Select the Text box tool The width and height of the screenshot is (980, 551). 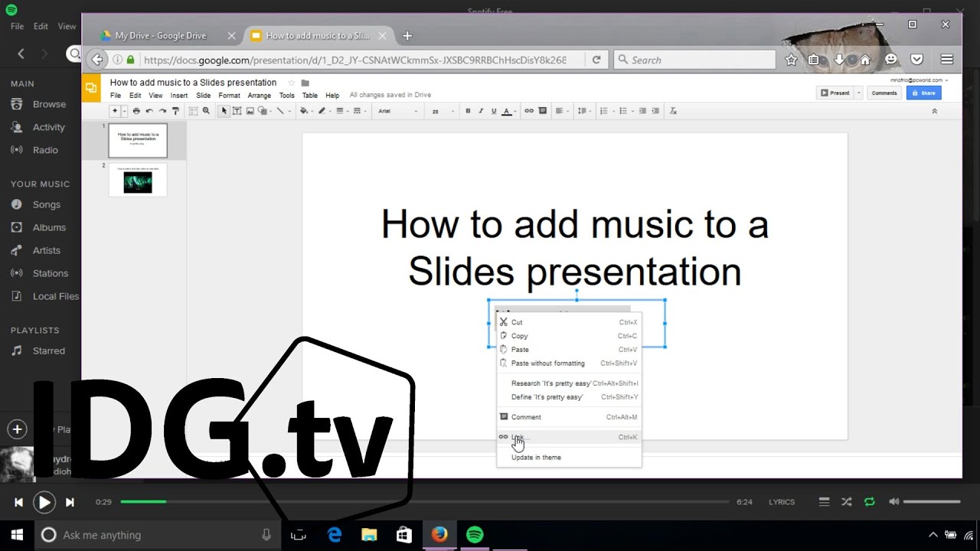click(x=237, y=111)
